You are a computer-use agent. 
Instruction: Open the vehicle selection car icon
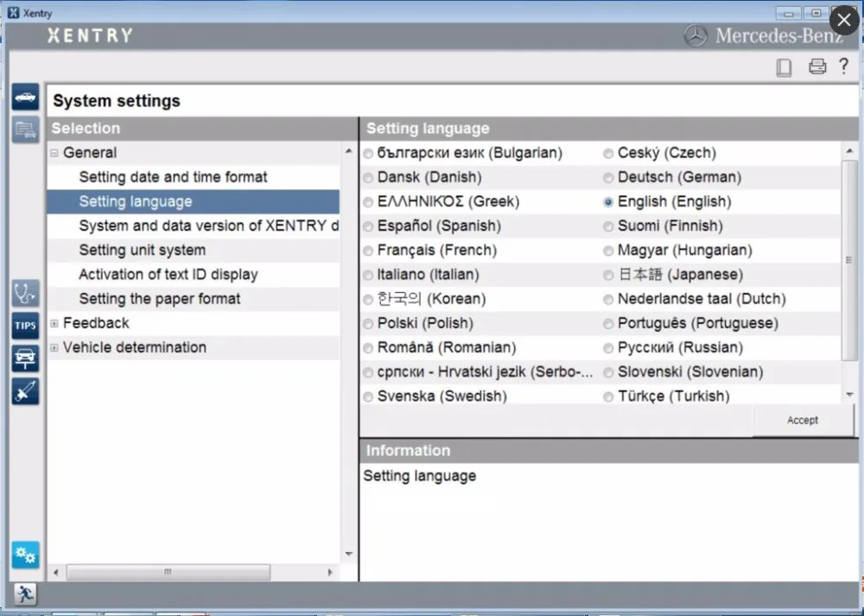[25, 98]
